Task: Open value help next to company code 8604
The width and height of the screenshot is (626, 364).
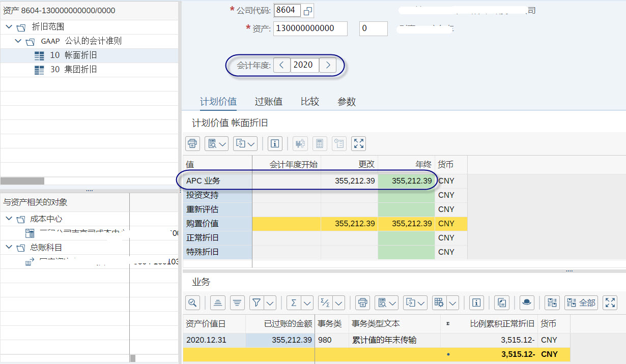Action: [308, 11]
